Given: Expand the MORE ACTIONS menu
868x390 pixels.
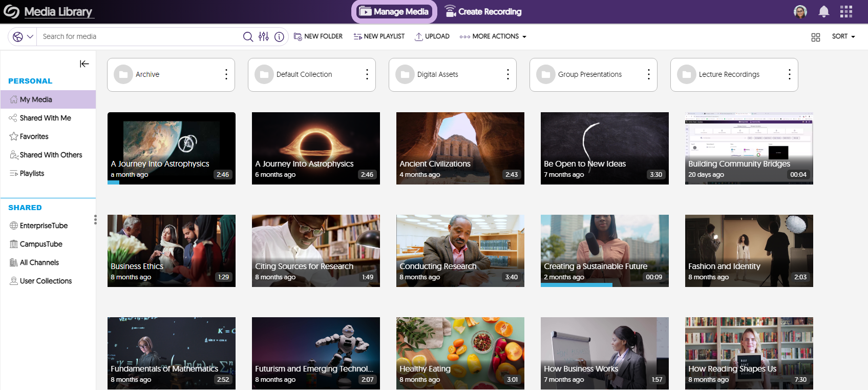Looking at the screenshot, I should [493, 36].
